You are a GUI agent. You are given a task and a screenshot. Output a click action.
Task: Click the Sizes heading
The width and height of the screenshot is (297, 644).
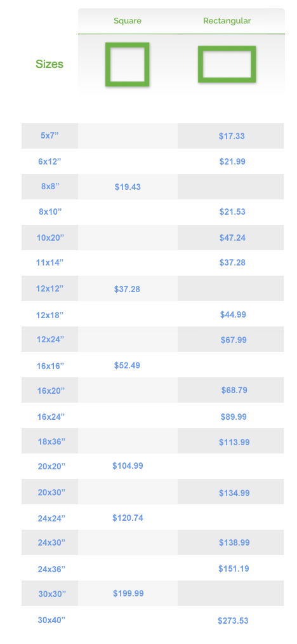(x=49, y=64)
